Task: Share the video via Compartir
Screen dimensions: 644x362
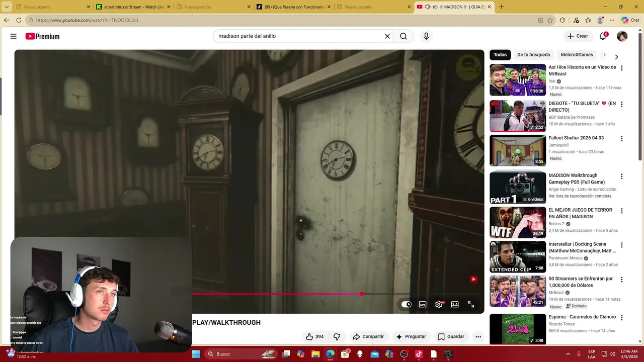Action: tap(368, 337)
